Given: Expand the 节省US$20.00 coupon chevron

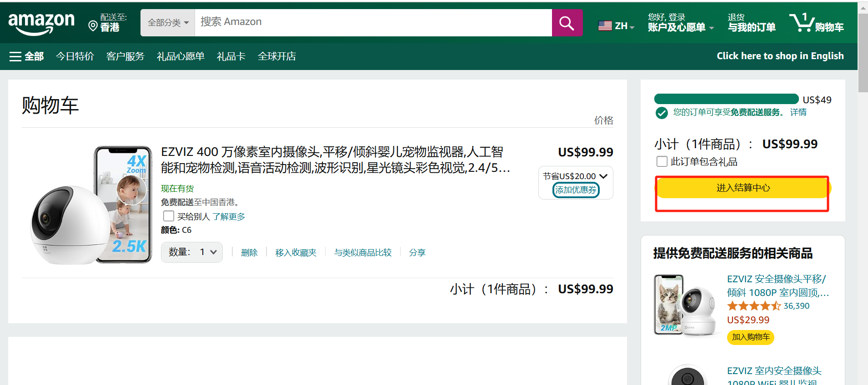Looking at the screenshot, I should (x=603, y=176).
